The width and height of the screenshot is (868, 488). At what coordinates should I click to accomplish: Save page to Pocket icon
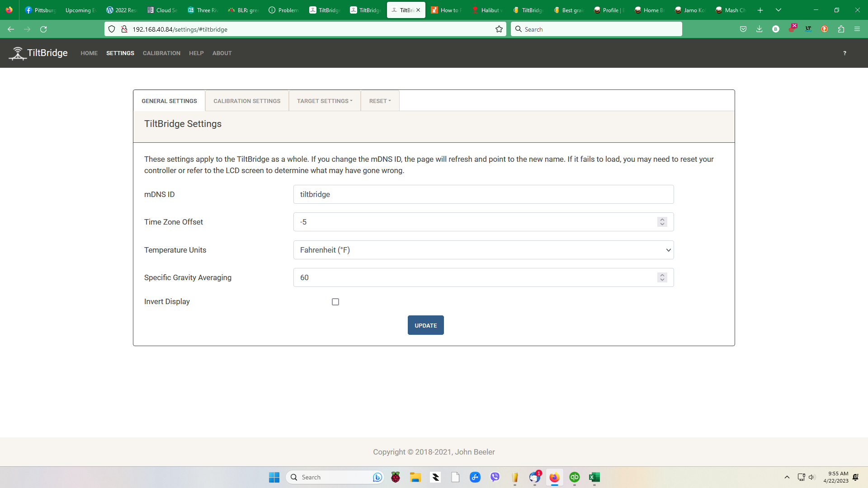pos(743,29)
